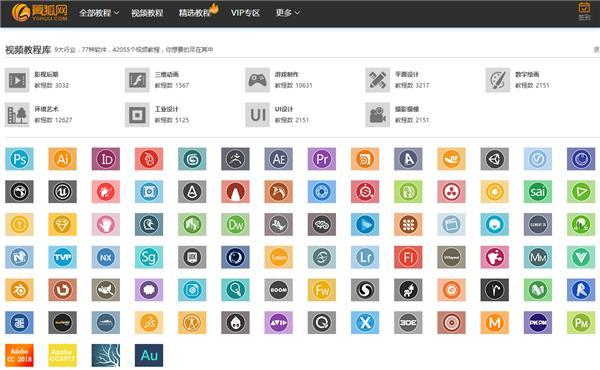Click the palette icon for 数字绘画
The width and height of the screenshot is (600, 370).
[x=498, y=80]
